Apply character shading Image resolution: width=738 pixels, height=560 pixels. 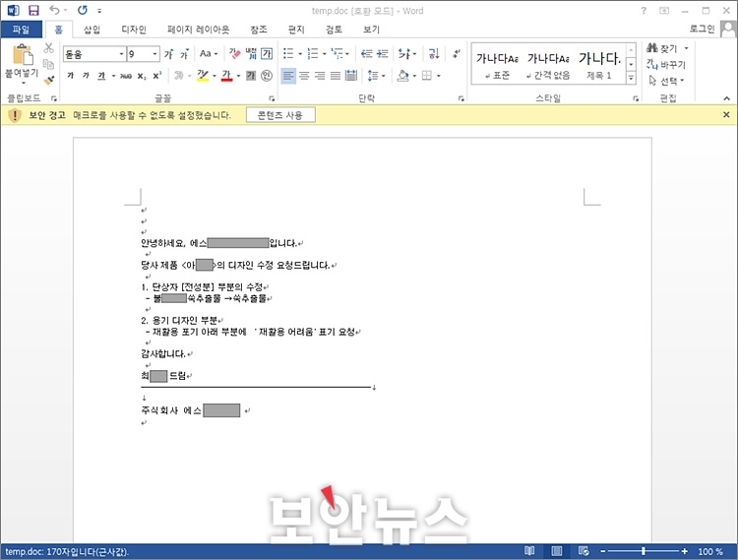[251, 76]
